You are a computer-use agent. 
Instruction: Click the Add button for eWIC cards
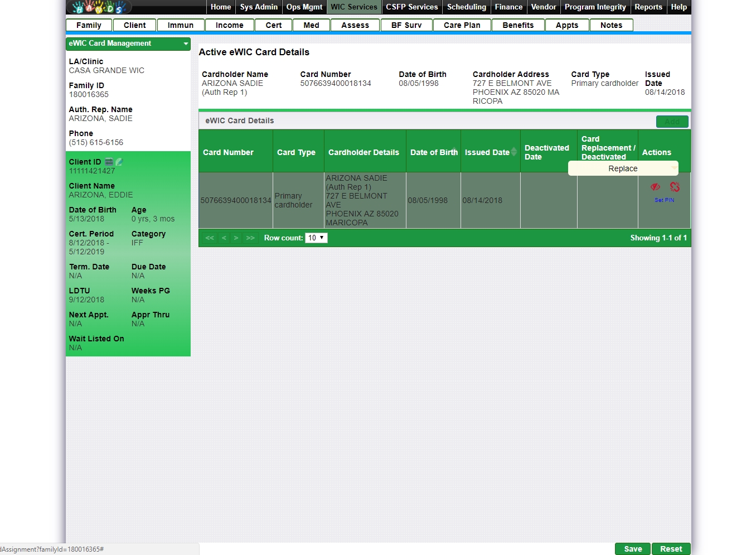[x=672, y=122]
